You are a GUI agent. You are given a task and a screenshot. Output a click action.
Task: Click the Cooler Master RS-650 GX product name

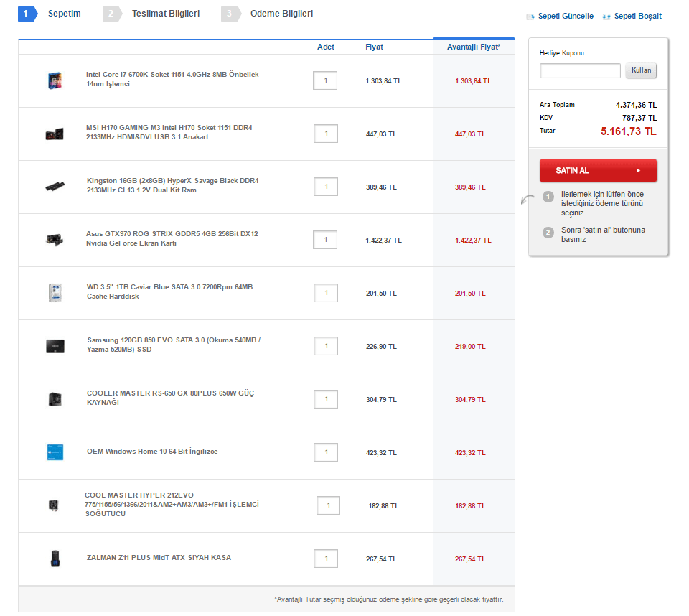[x=170, y=398]
